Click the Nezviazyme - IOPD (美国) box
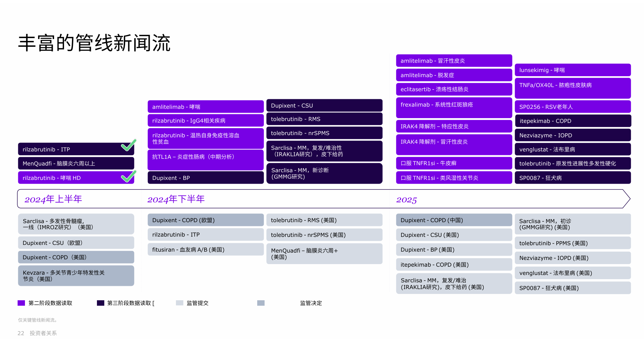This screenshot has height=339, width=644. click(573, 258)
